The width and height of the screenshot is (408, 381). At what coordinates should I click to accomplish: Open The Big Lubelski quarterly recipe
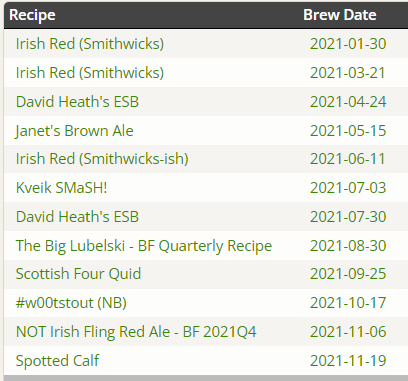pos(144,246)
